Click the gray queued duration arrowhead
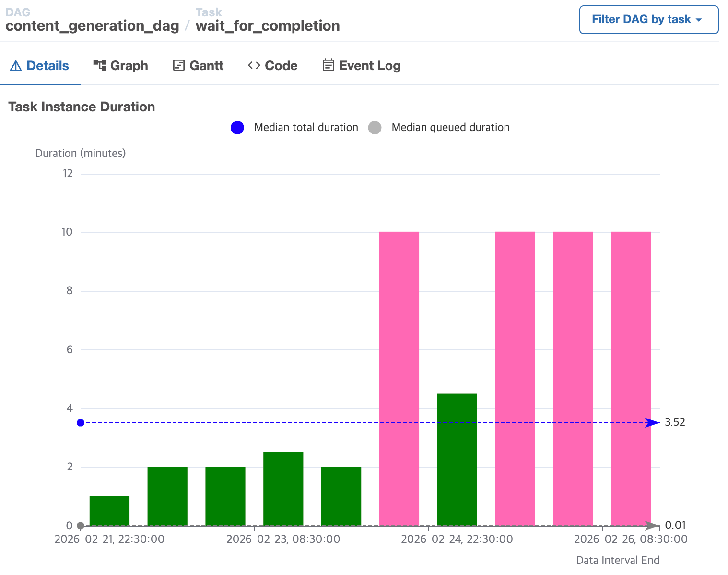728x575 pixels. point(652,526)
